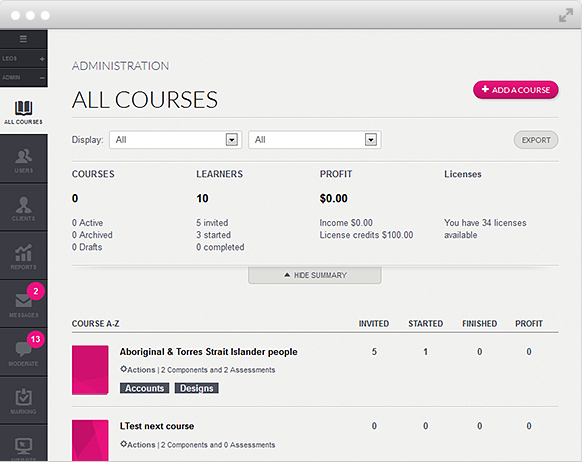Open the Moderate speech bubble icon
Viewport: 582px width, 463px height.
click(x=23, y=349)
